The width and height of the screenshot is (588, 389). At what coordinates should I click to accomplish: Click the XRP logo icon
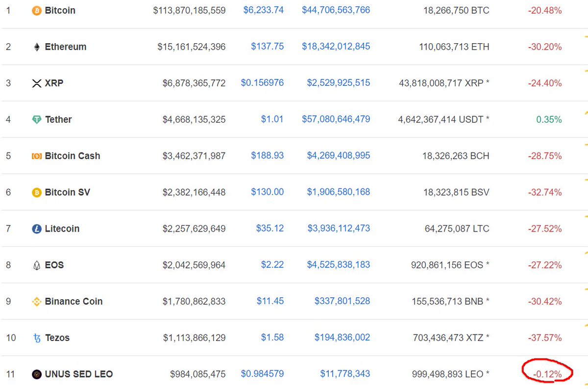pyautogui.click(x=36, y=83)
